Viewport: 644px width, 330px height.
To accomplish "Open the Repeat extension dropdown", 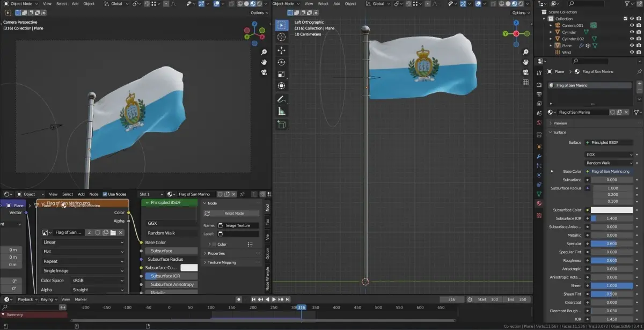I will pyautogui.click(x=83, y=261).
